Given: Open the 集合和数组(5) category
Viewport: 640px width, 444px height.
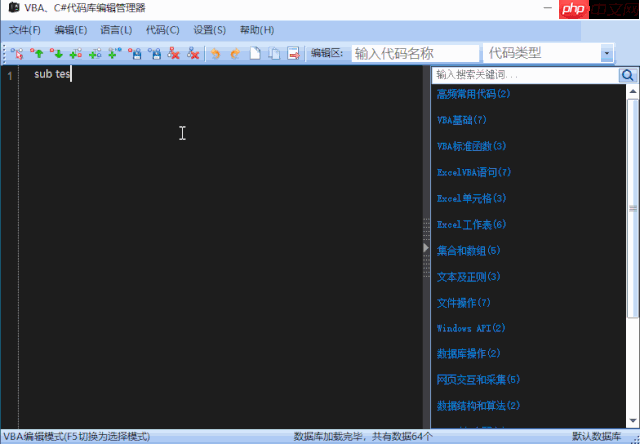Looking at the screenshot, I should (469, 251).
